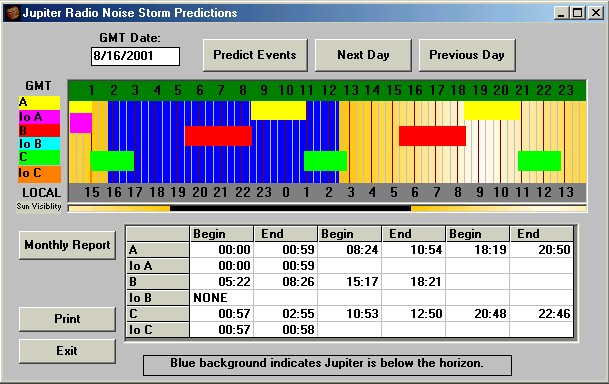
Task: Select the red B legend swatch
Action: coord(39,130)
